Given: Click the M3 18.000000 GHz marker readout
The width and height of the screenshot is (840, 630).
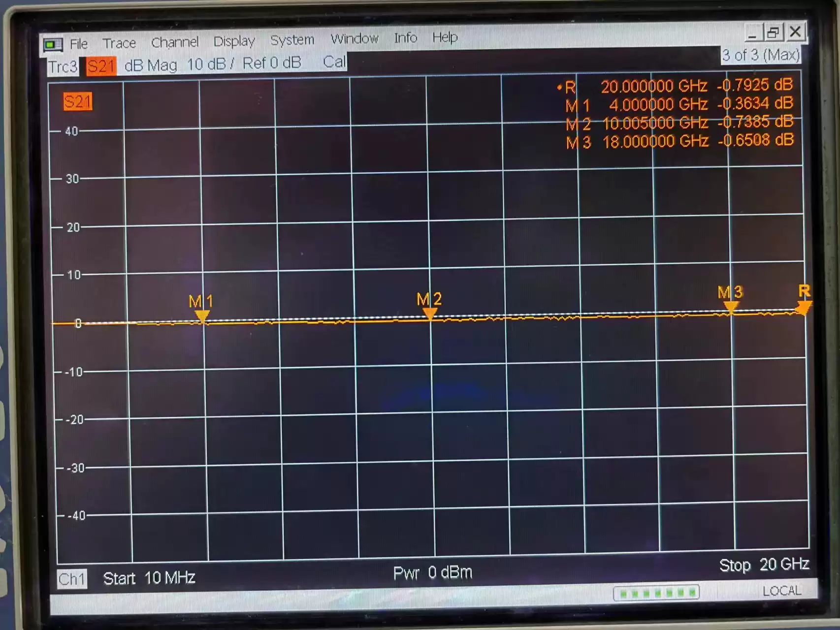Looking at the screenshot, I should point(680,142).
